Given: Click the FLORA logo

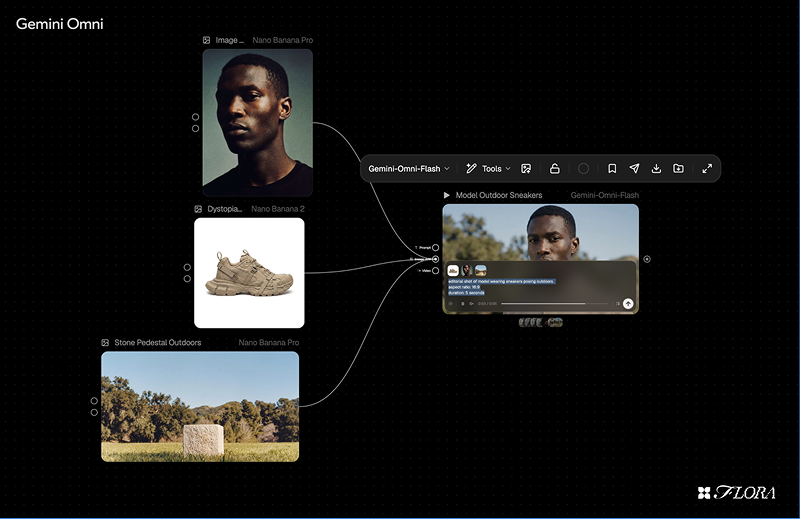Looking at the screenshot, I should point(737,492).
